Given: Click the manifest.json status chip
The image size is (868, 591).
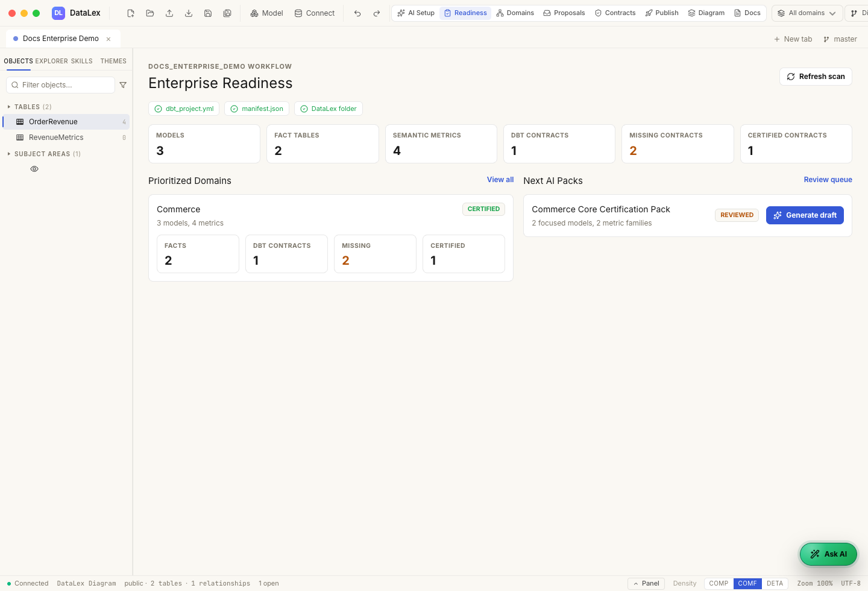Looking at the screenshot, I should pos(257,109).
